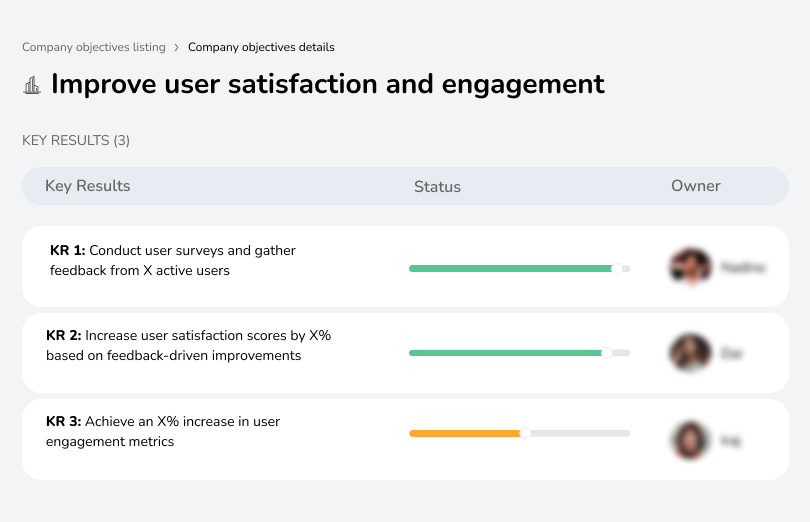Viewport: 810px width, 522px height.
Task: Click the Key Results column header
Action: coord(88,186)
